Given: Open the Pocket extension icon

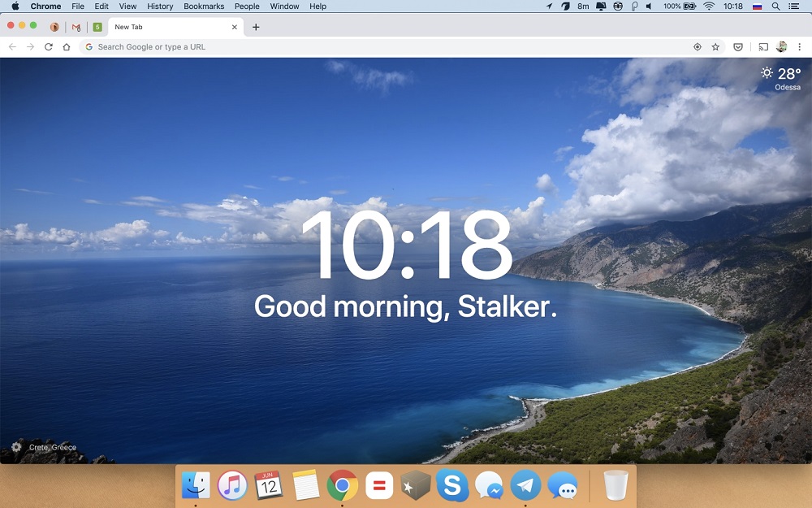Looking at the screenshot, I should [x=738, y=47].
